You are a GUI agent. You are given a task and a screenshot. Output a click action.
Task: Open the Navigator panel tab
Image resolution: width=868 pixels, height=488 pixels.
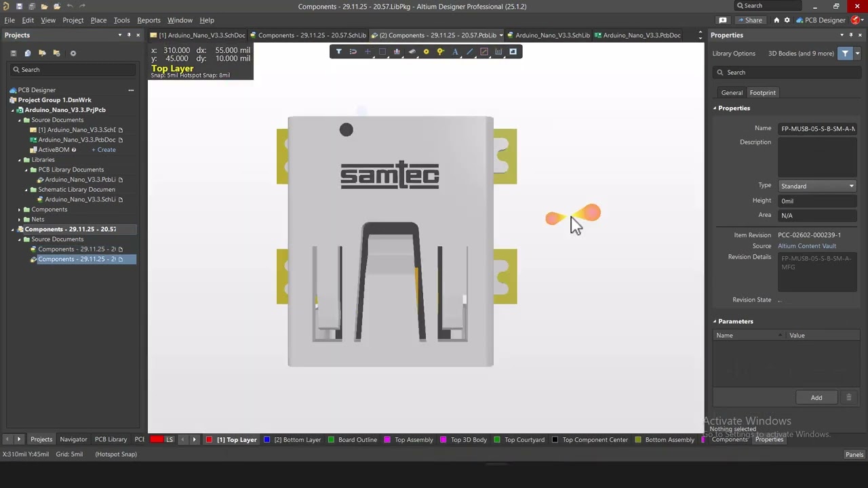coord(73,440)
